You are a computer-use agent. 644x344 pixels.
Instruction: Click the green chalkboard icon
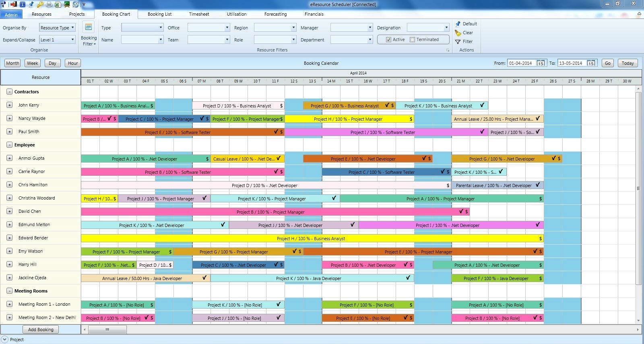66,4
